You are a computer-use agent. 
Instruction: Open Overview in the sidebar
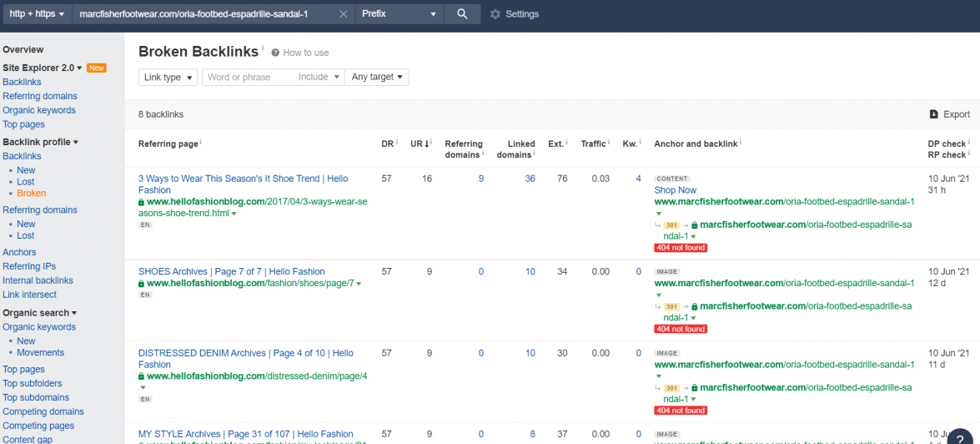coord(23,49)
